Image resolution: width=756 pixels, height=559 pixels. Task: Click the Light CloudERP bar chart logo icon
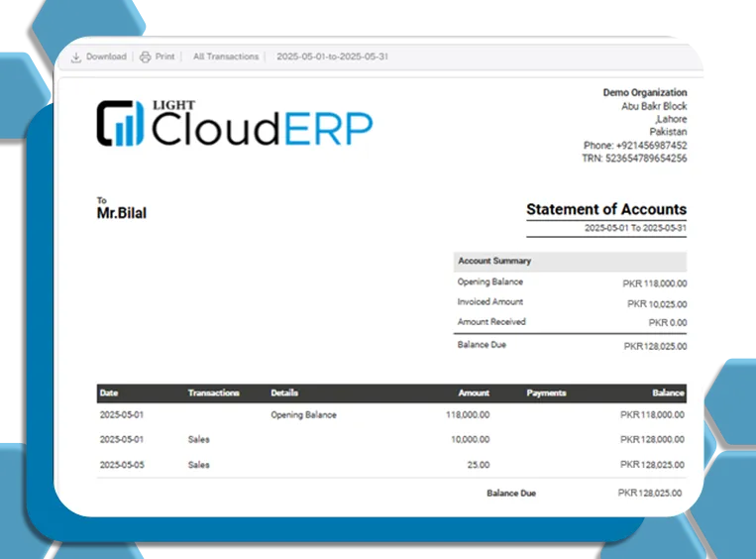point(120,123)
